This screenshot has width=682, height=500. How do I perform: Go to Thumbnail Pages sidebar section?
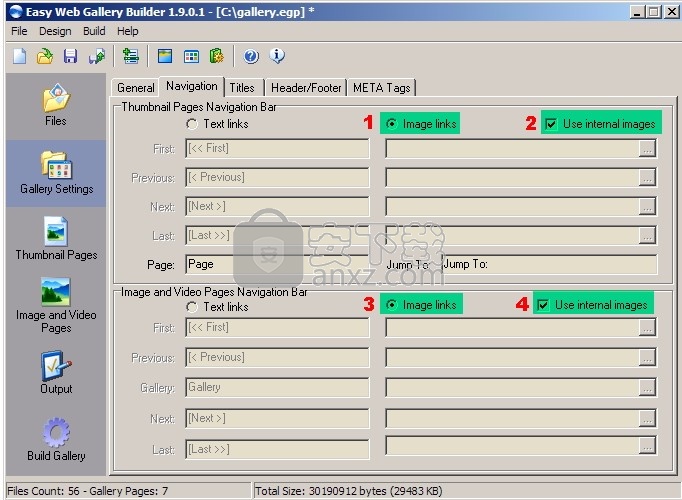tap(56, 239)
